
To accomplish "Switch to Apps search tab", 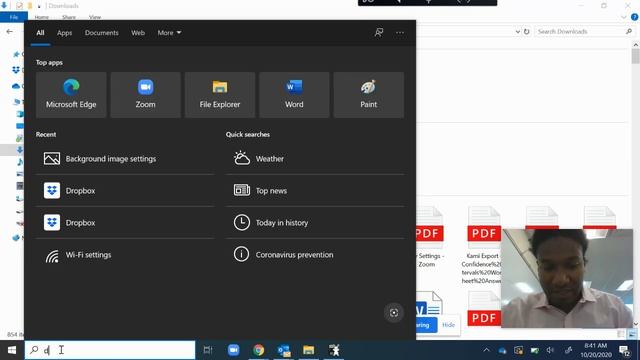I will 64,33.
